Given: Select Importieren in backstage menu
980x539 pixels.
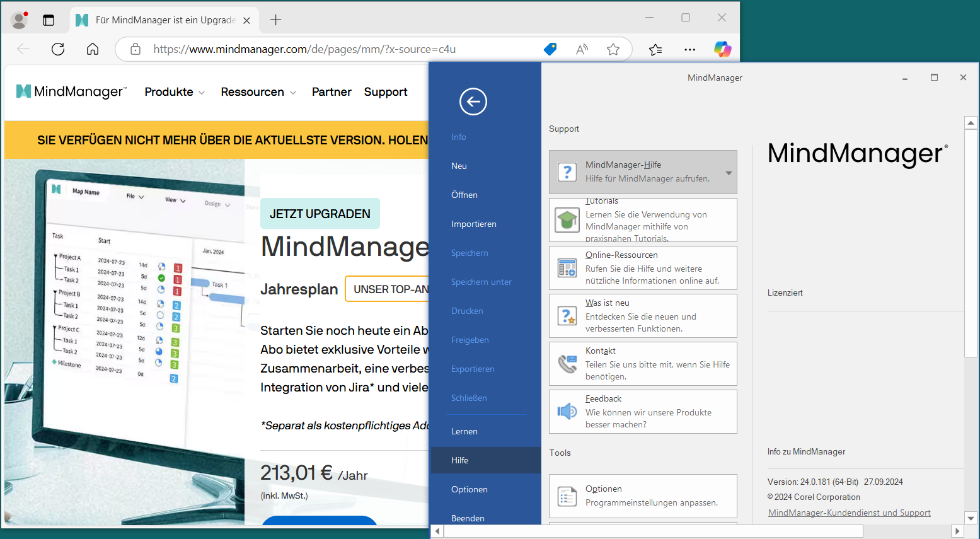Looking at the screenshot, I should tap(474, 224).
